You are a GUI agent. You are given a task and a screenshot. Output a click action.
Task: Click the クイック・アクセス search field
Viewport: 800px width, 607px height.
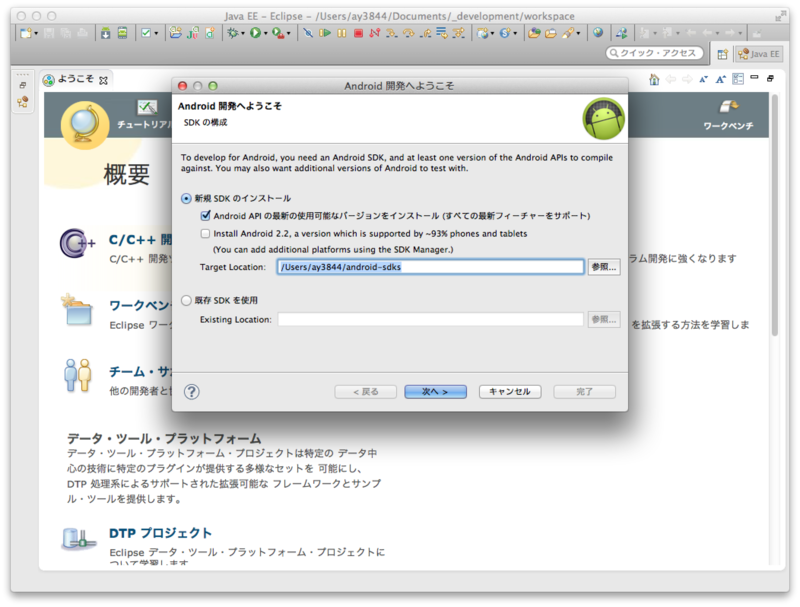655,53
